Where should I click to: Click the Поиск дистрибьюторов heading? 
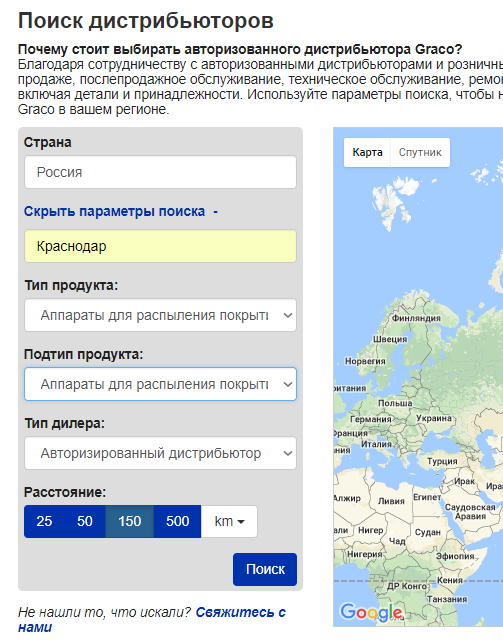tap(146, 20)
